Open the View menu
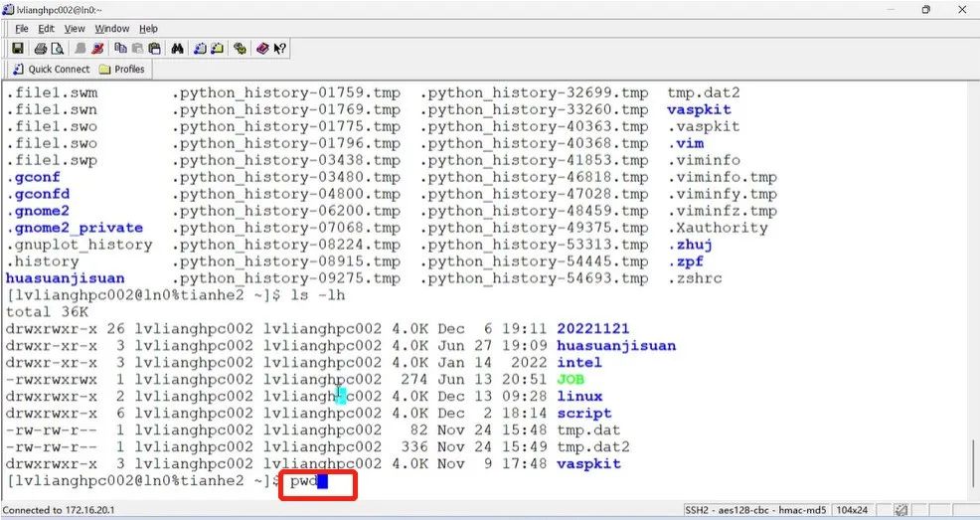The image size is (980, 520). click(x=75, y=29)
